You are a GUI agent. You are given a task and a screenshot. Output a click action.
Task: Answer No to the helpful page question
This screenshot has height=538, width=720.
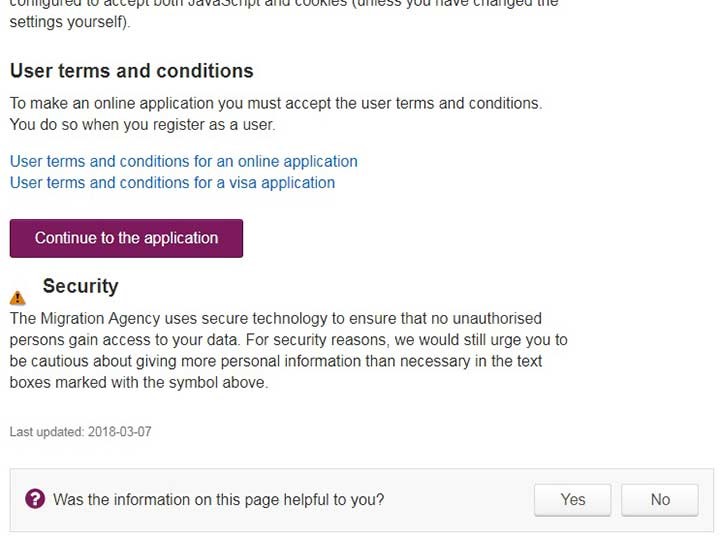(660, 499)
